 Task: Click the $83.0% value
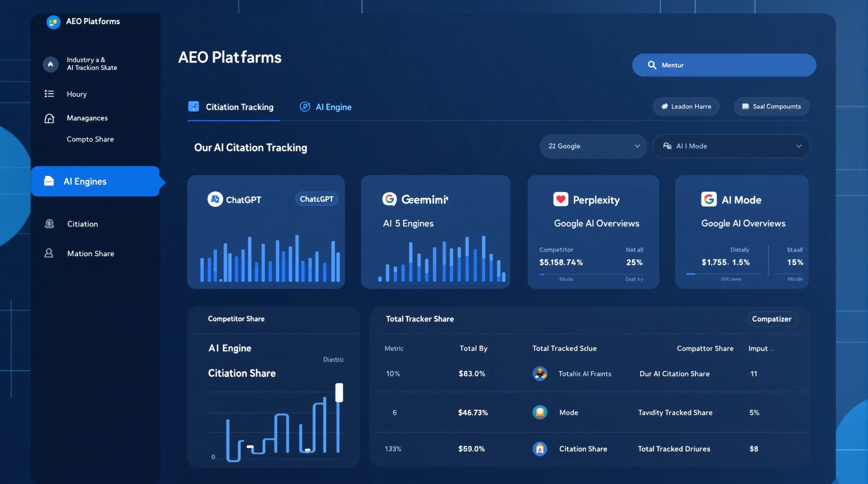coord(472,374)
